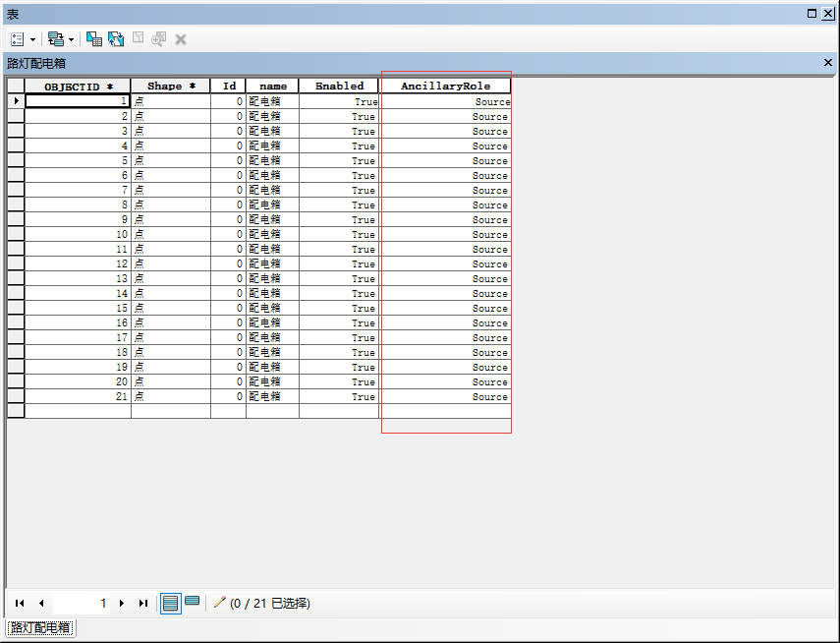Expand the Table Options dropdown arrow
840x643 pixels.
click(x=32, y=39)
